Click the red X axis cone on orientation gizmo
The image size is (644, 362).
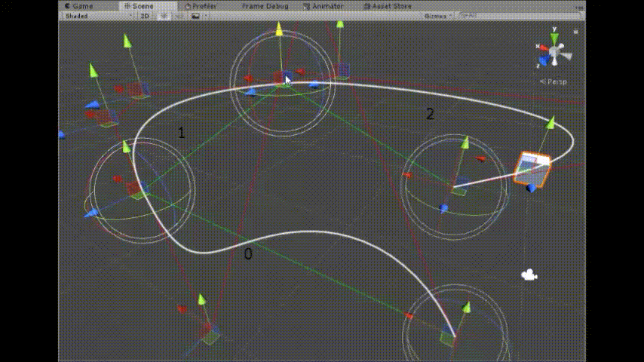(544, 48)
